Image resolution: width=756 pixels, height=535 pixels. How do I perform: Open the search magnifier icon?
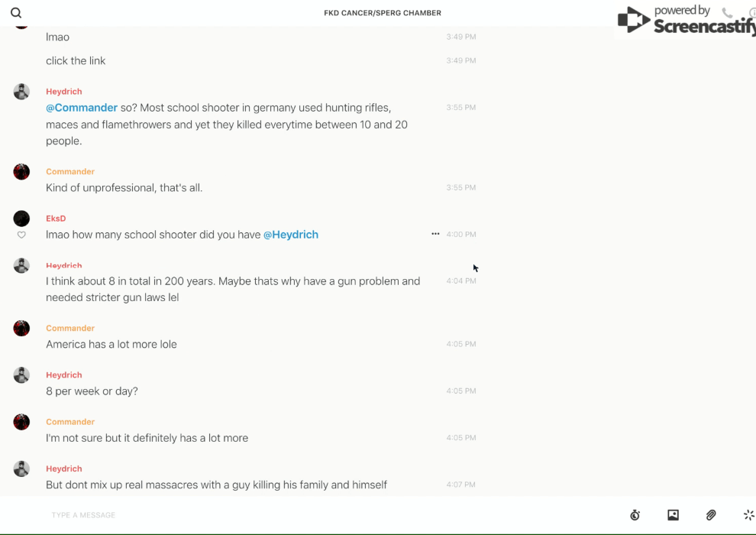tap(16, 13)
